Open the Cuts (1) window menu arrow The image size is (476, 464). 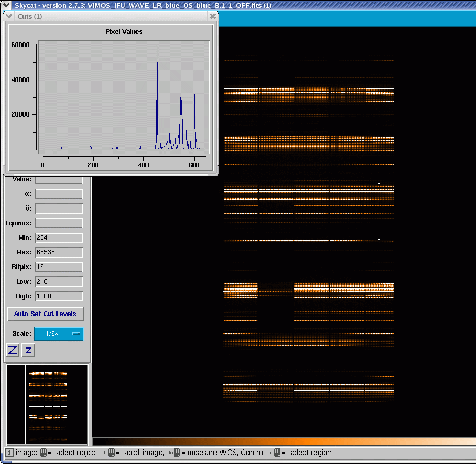(9, 16)
